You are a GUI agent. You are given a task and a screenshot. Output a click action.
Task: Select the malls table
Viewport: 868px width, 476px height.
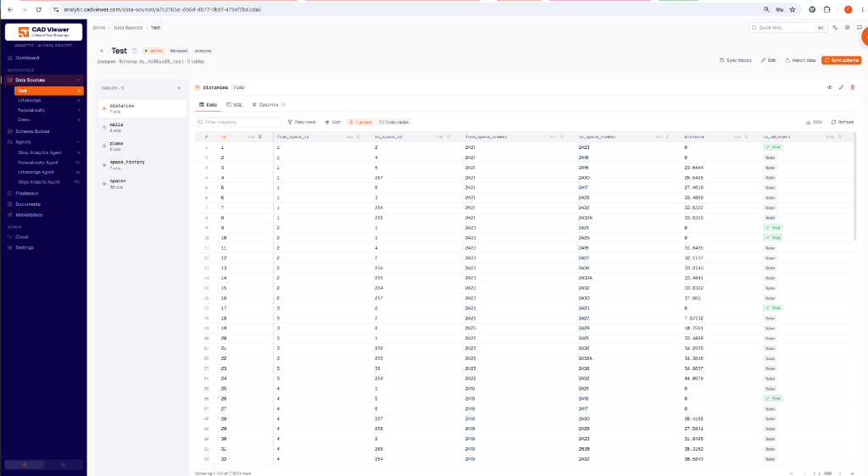tap(142, 128)
